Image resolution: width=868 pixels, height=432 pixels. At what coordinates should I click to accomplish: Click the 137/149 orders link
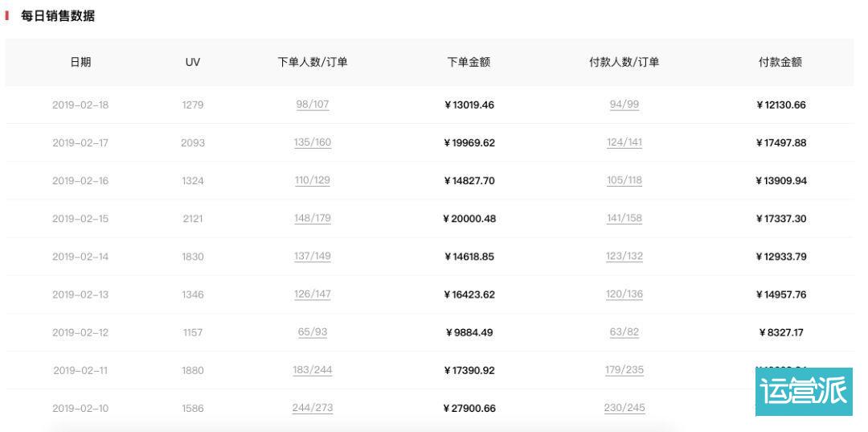pyautogui.click(x=313, y=256)
